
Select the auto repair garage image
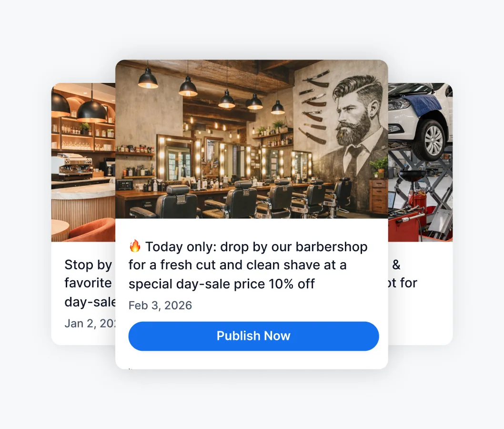point(421,162)
